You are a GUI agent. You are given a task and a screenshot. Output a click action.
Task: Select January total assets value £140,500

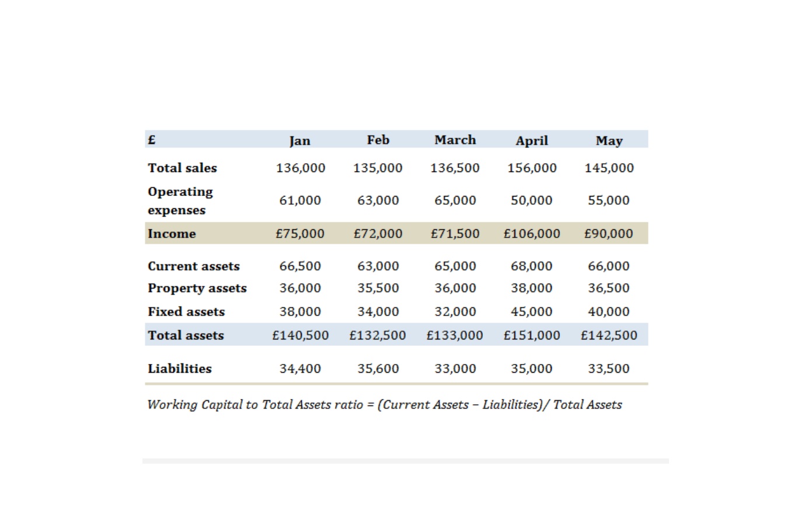click(x=300, y=335)
